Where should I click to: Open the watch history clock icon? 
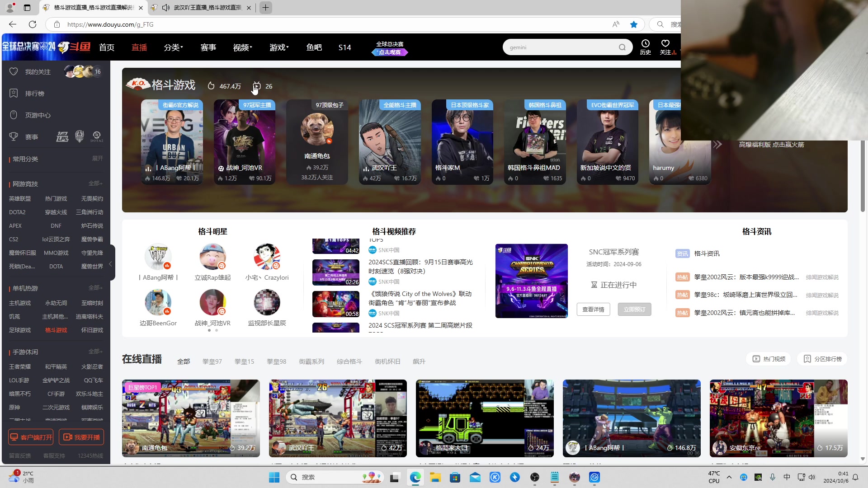pyautogui.click(x=645, y=44)
